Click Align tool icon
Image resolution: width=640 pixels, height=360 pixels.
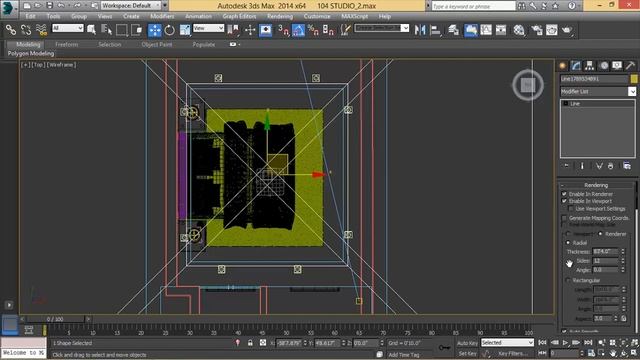pyautogui.click(x=436, y=30)
